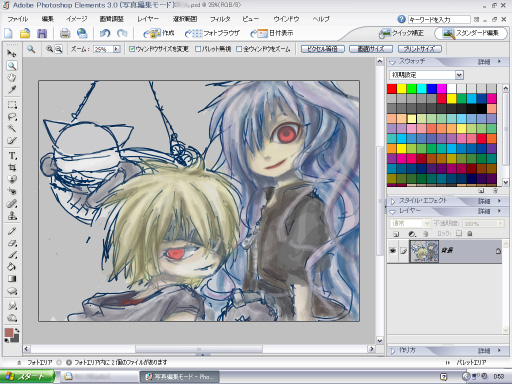The height and width of the screenshot is (384, 512).
Task: Select the Paint Bucket tool
Action: [x=12, y=267]
